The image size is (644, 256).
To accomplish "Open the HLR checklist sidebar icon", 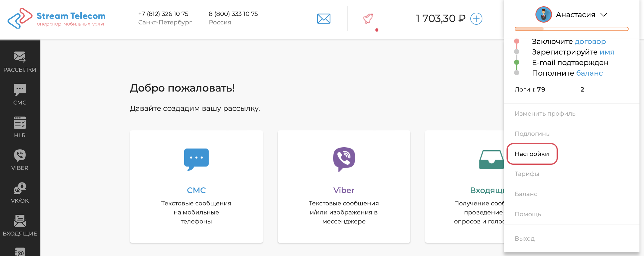I will pyautogui.click(x=20, y=127).
